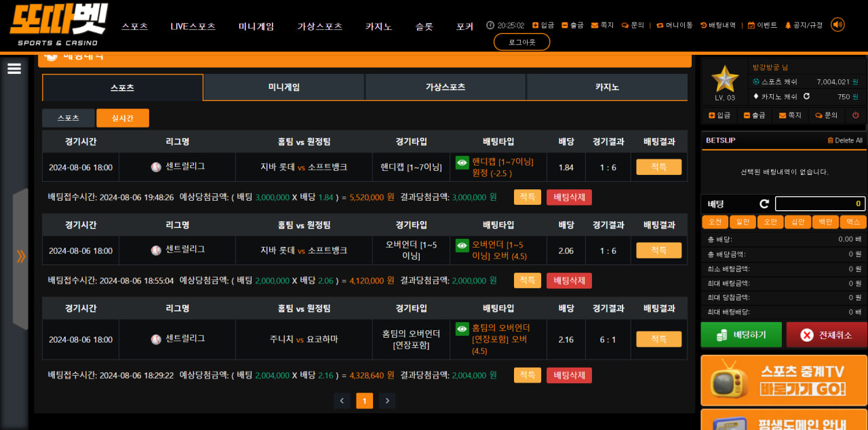Reset the bet amount with the refresh icon

764,203
